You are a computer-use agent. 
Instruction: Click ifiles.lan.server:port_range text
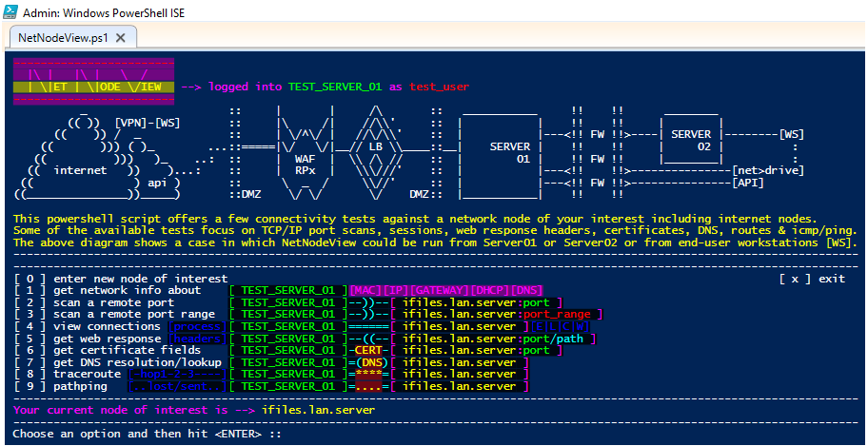click(496, 315)
